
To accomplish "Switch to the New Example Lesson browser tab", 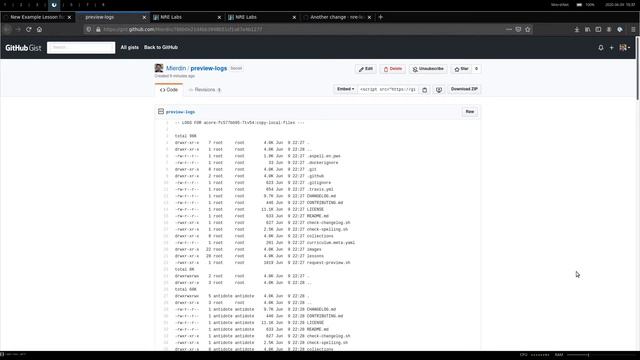I will tap(37, 17).
